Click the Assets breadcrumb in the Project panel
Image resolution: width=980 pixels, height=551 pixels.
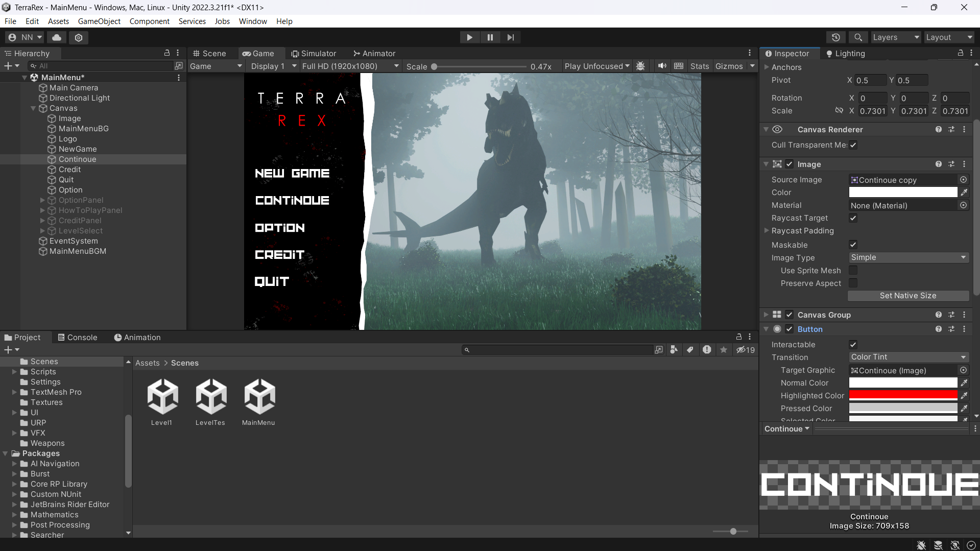(x=147, y=363)
